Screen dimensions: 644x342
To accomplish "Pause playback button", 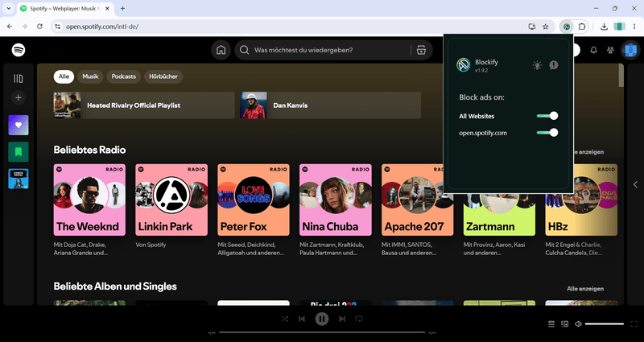I will point(322,319).
